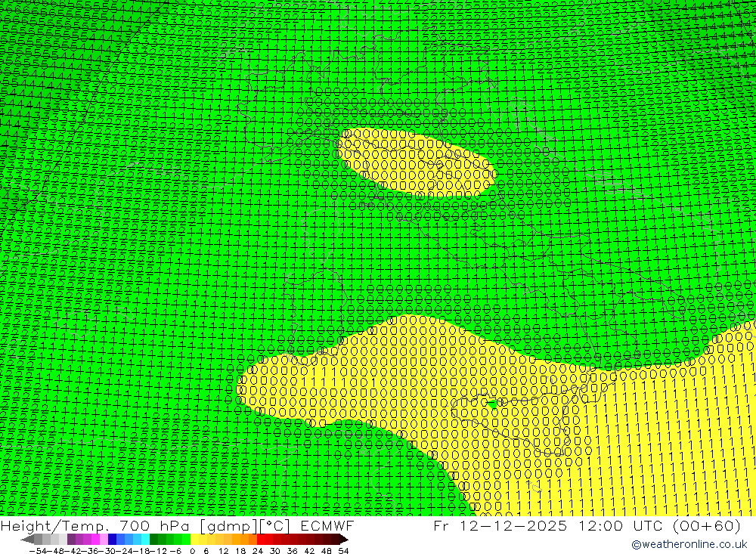Pick the cyan legend swatch near -18
This screenshot has width=756, height=554.
[x=145, y=539]
